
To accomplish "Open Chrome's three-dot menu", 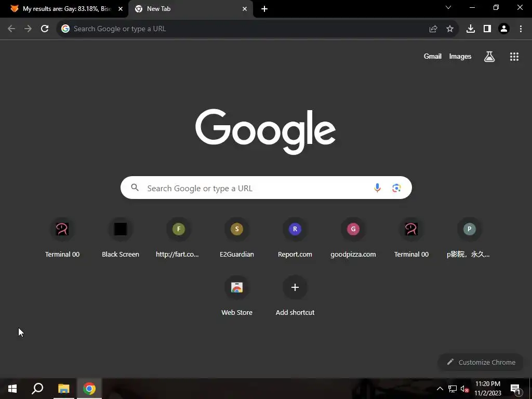I will [x=521, y=29].
